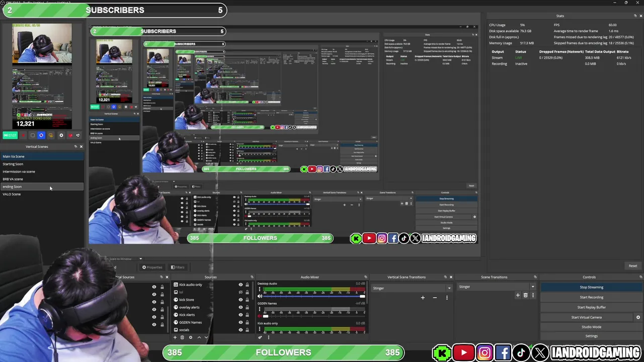644x362 pixels.
Task: Open Vertical Scene Transitions Stinger dropdown
Action: pyautogui.click(x=412, y=288)
